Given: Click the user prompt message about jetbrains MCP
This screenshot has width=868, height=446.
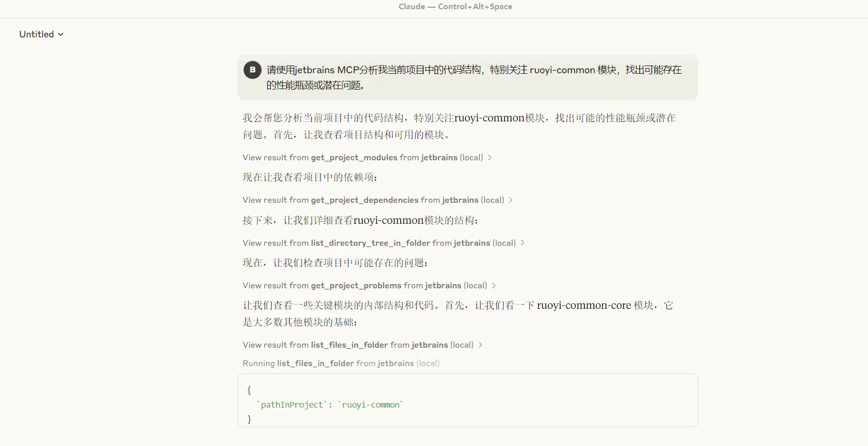Looking at the screenshot, I should tap(467, 77).
